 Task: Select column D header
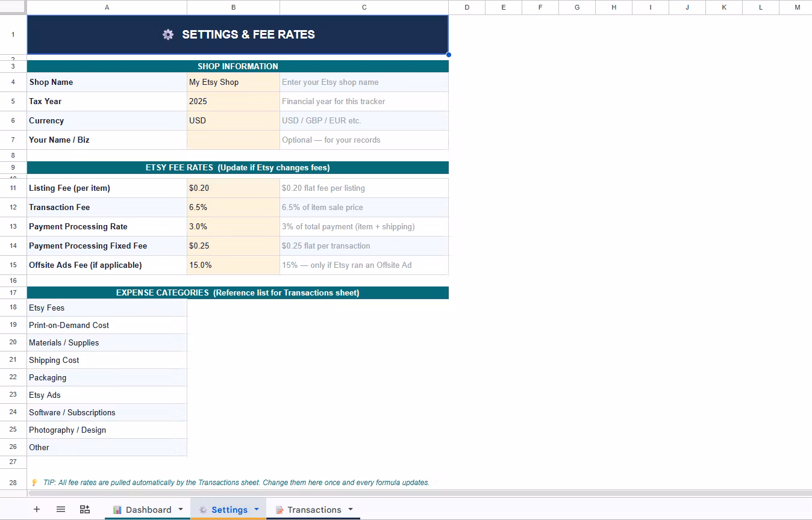(467, 7)
